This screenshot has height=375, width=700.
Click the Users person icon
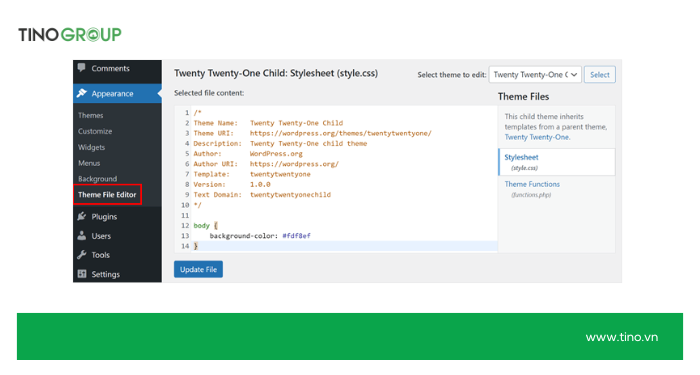pyautogui.click(x=82, y=235)
